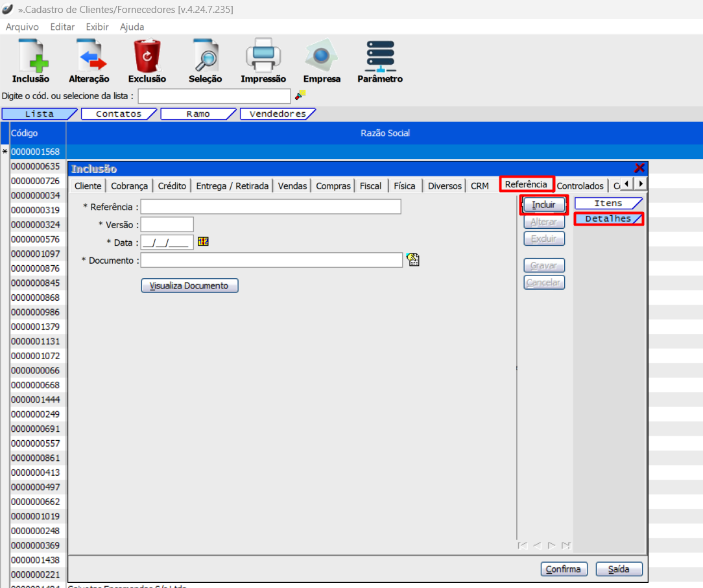Click the Visualiza Documento button

(189, 286)
